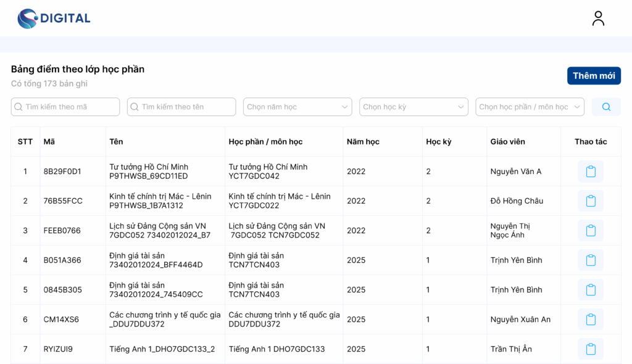This screenshot has width=632, height=364.
Task: Click clipboard icon for row FEEB0766
Action: click(591, 231)
